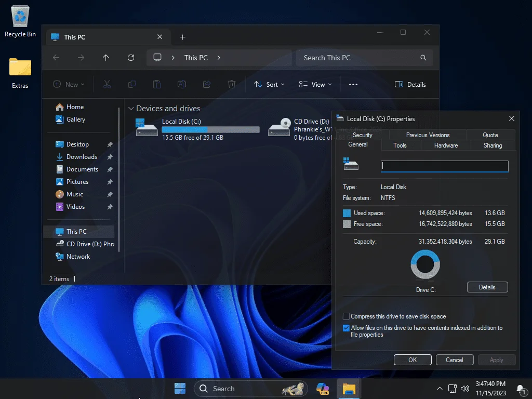Click the Details button in Properties
Screen dimensions: 532x399
click(487, 287)
